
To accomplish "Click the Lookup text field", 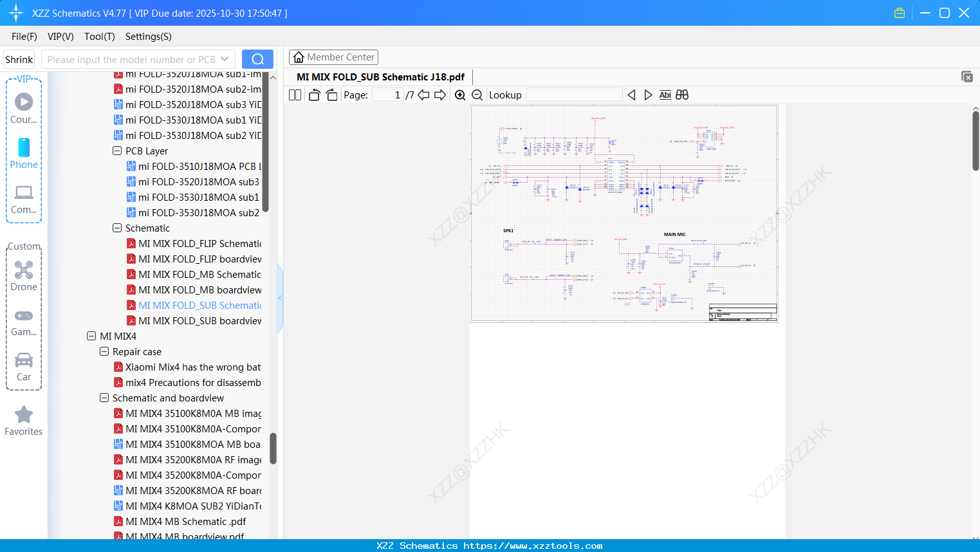I will coord(575,95).
